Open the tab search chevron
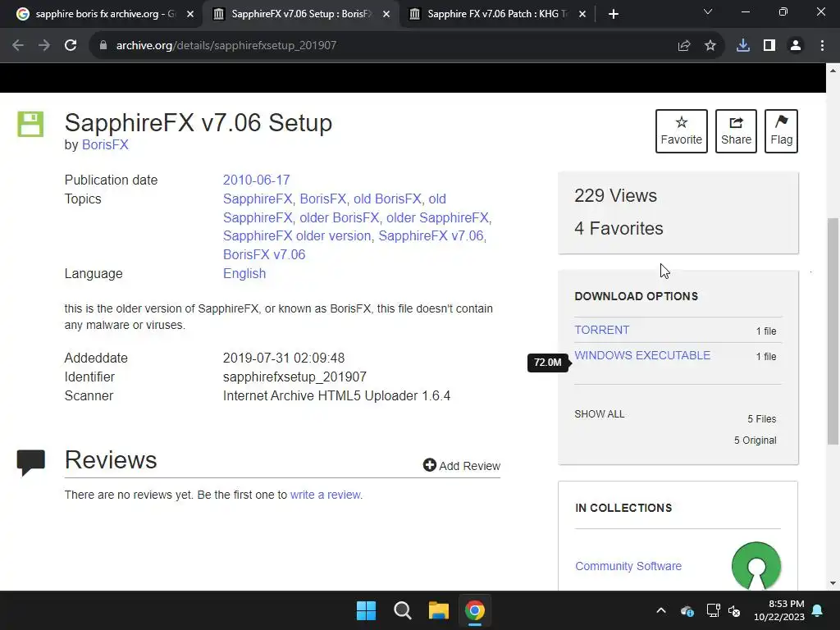840x630 pixels. pos(708,11)
